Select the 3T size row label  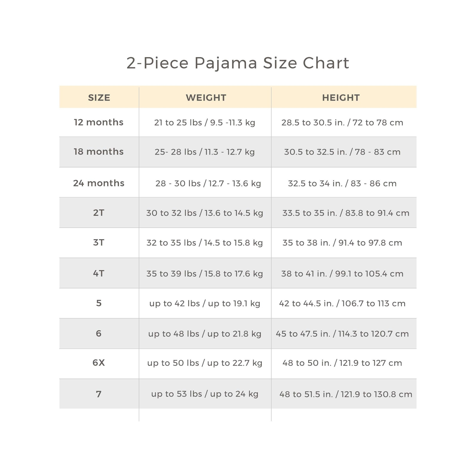point(98,242)
